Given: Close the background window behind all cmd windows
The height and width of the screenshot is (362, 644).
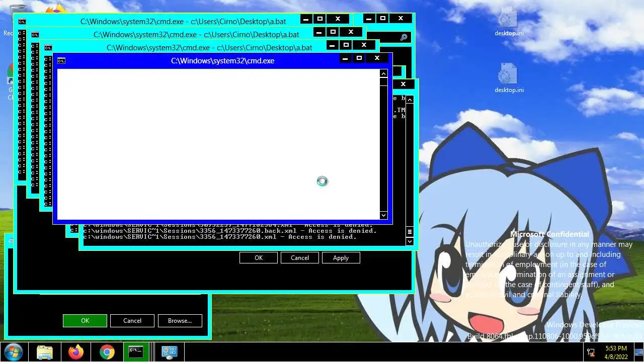Looking at the screenshot, I should coord(400,19).
